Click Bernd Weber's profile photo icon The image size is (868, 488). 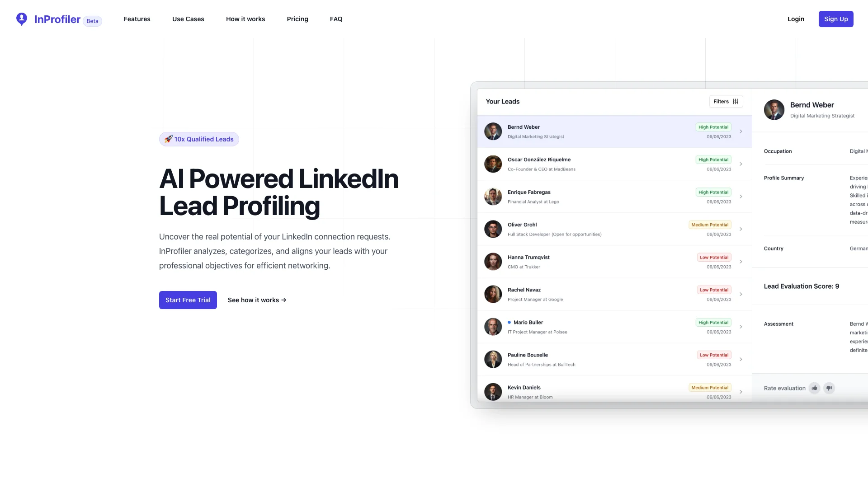pyautogui.click(x=493, y=131)
